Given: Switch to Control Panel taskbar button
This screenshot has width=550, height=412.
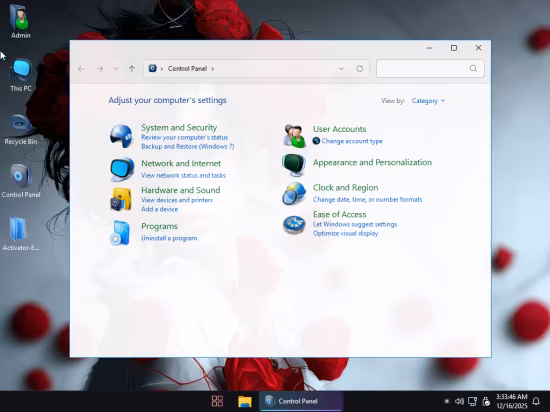Looking at the screenshot, I should 301,401.
